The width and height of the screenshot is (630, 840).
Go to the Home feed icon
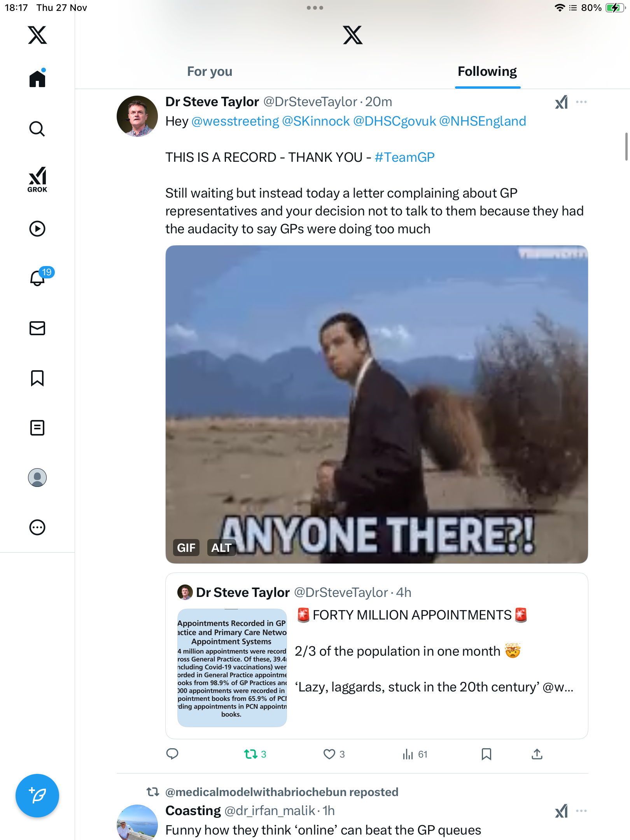(37, 79)
